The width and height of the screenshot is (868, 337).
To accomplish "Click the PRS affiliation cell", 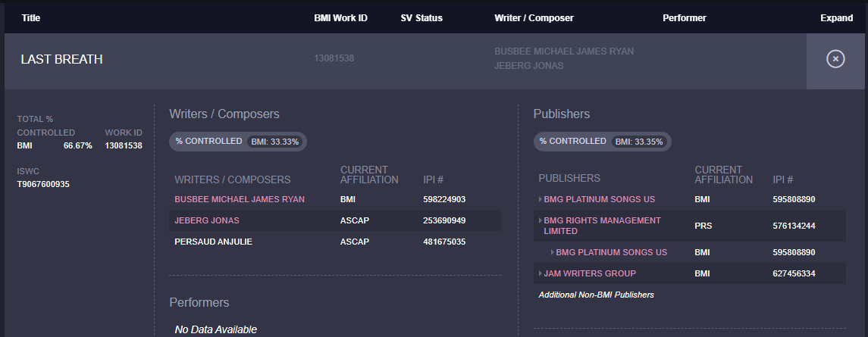I will (703, 226).
